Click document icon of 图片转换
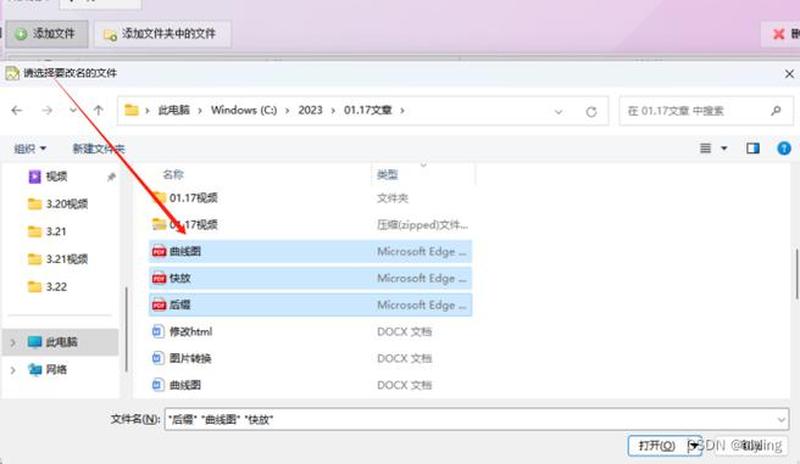This screenshot has height=464, width=800. [x=159, y=358]
